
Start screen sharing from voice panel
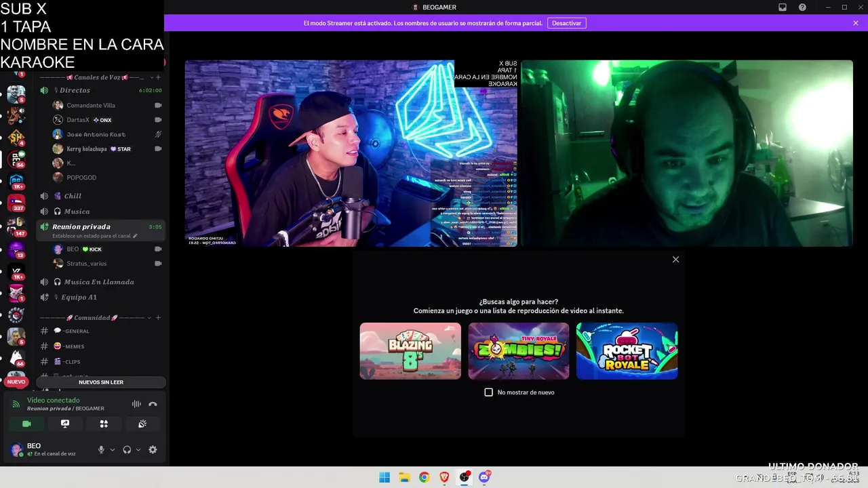(x=65, y=424)
